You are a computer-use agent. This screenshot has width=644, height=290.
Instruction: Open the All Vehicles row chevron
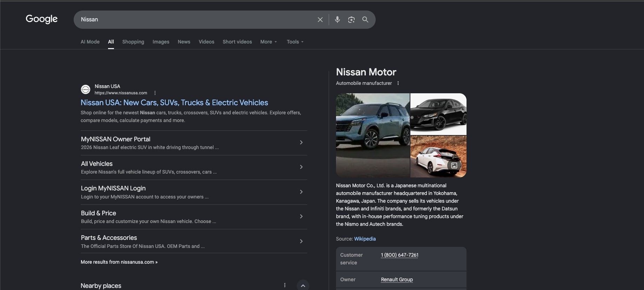coord(301,167)
